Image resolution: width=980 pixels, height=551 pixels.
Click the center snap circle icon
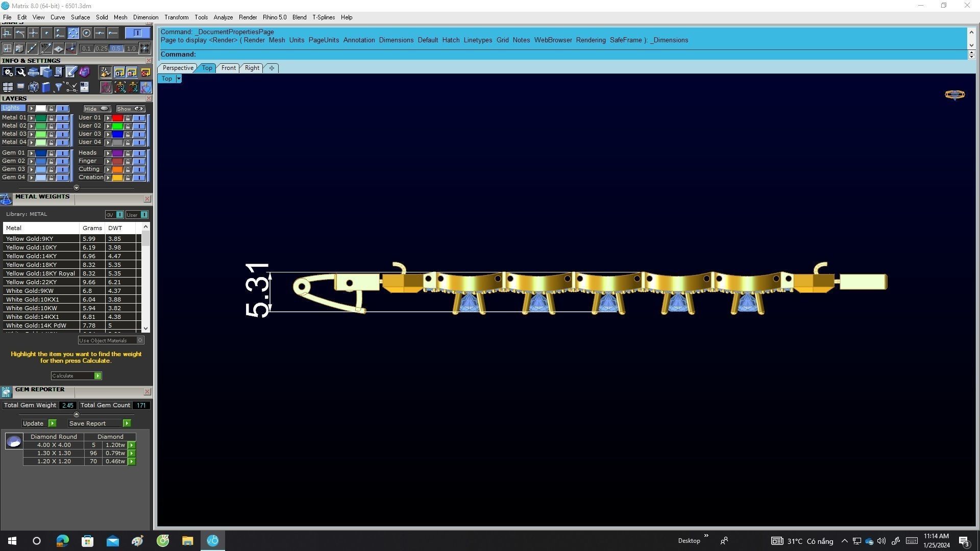click(86, 33)
